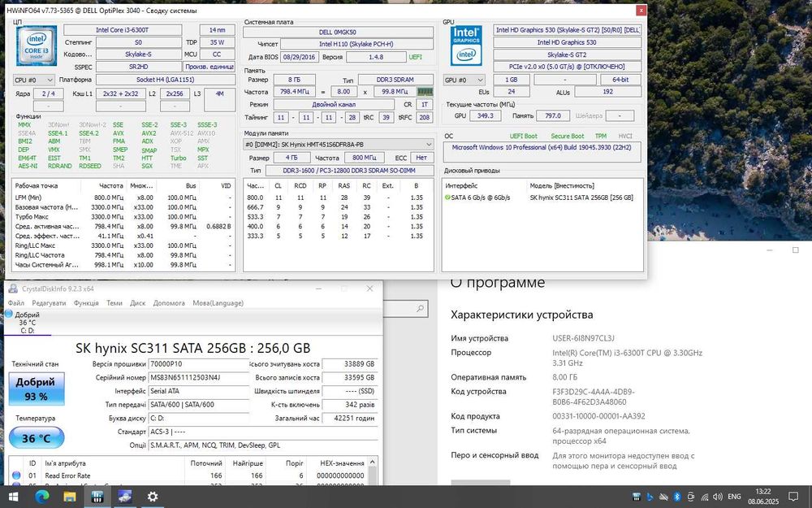Open the Допомога menu in CrystalDiskInfo
Image resolution: width=812 pixels, height=508 pixels.
[169, 302]
